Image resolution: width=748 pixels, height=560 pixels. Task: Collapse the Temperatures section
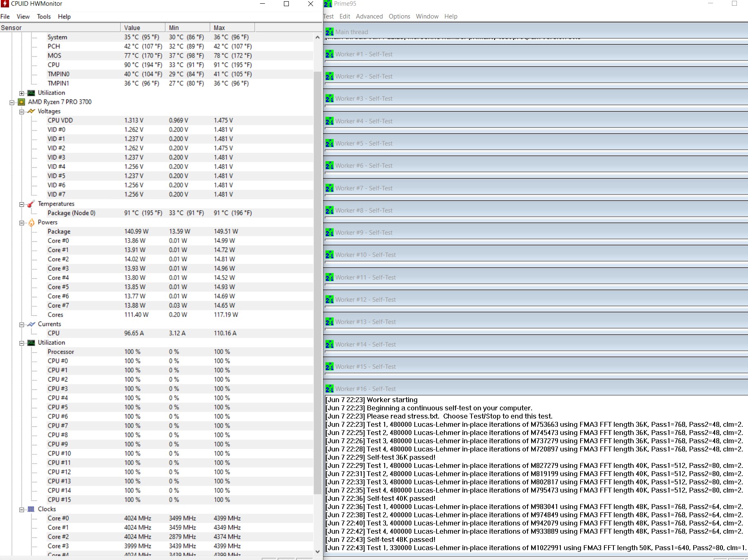pyautogui.click(x=22, y=204)
